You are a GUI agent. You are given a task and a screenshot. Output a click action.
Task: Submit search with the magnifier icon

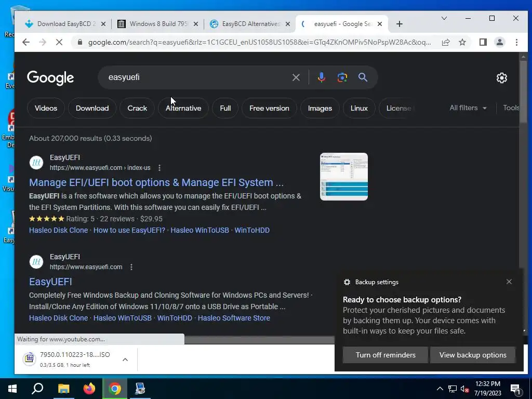[x=363, y=77]
